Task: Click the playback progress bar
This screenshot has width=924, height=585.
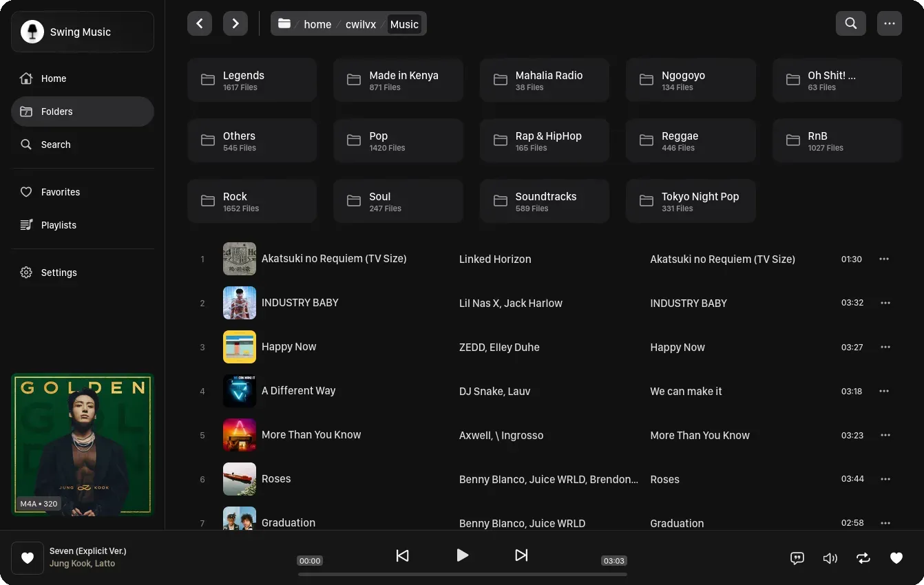Action: click(462, 574)
